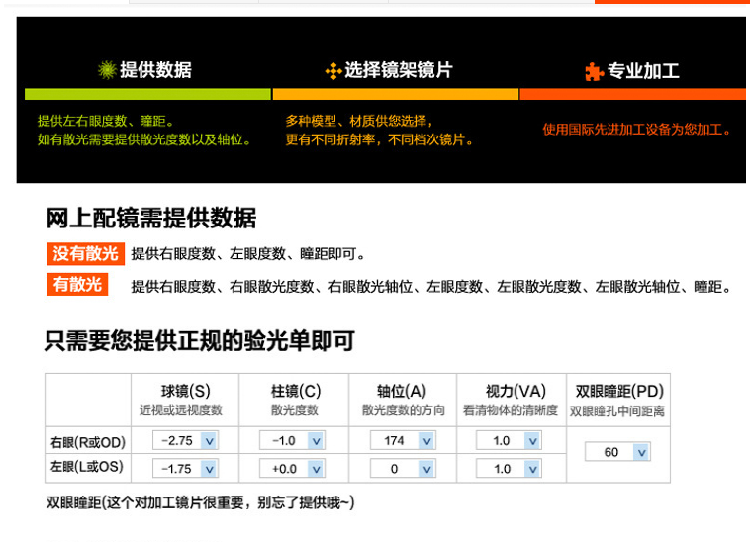The height and width of the screenshot is (542, 750).
Task: Click the 使用国际先进加工设备为您加工 text
Action: (x=636, y=130)
